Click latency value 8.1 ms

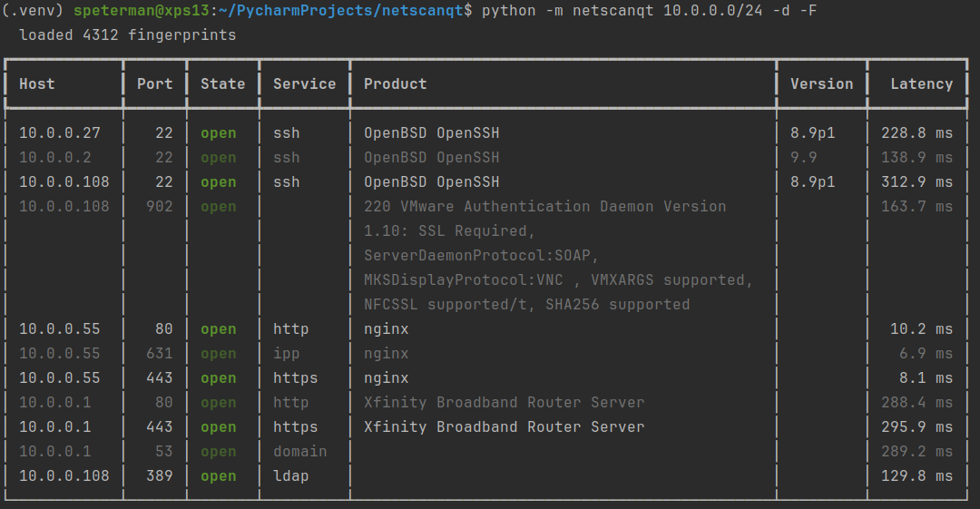926,377
